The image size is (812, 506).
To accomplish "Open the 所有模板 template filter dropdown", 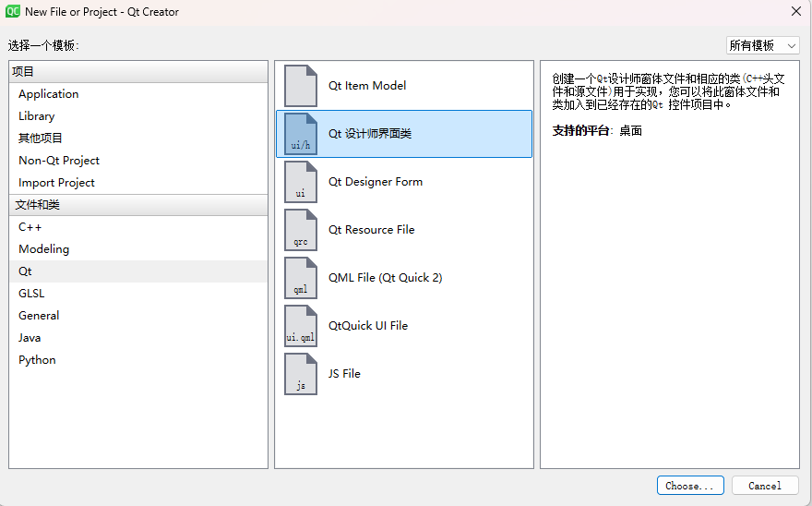I will point(762,45).
